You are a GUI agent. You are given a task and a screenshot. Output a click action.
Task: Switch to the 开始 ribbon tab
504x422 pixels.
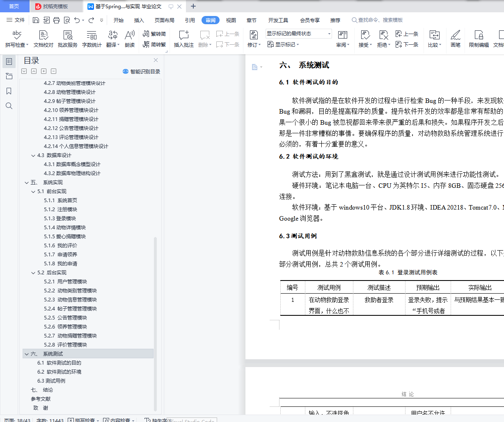click(119, 20)
